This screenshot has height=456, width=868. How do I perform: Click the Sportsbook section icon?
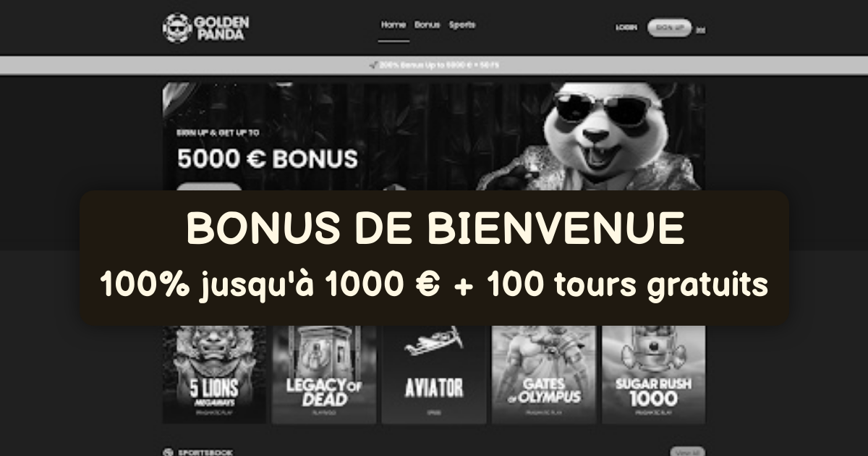click(168, 452)
